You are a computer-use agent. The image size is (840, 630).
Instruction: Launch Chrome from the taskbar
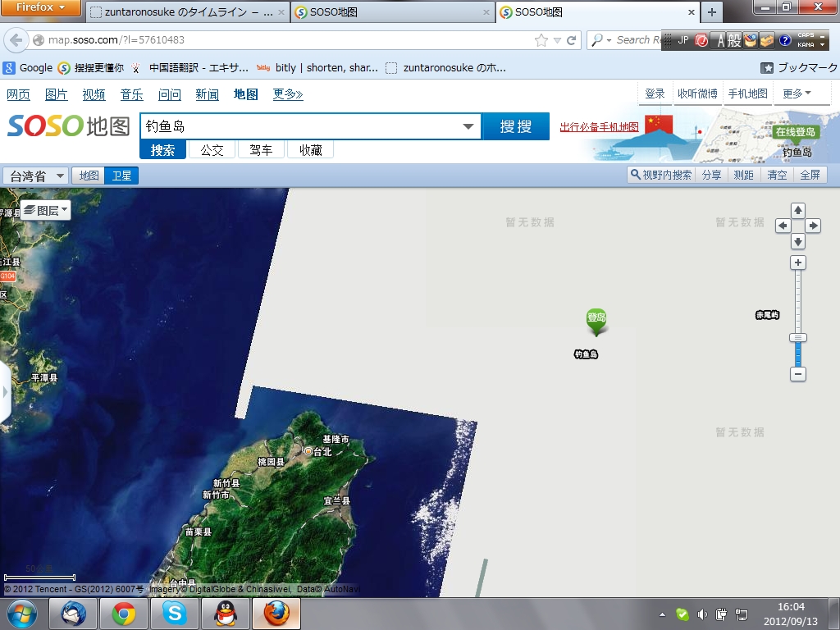tap(124, 614)
